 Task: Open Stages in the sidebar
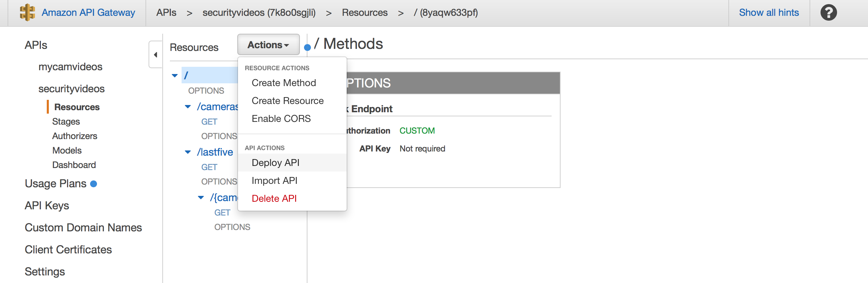[66, 122]
